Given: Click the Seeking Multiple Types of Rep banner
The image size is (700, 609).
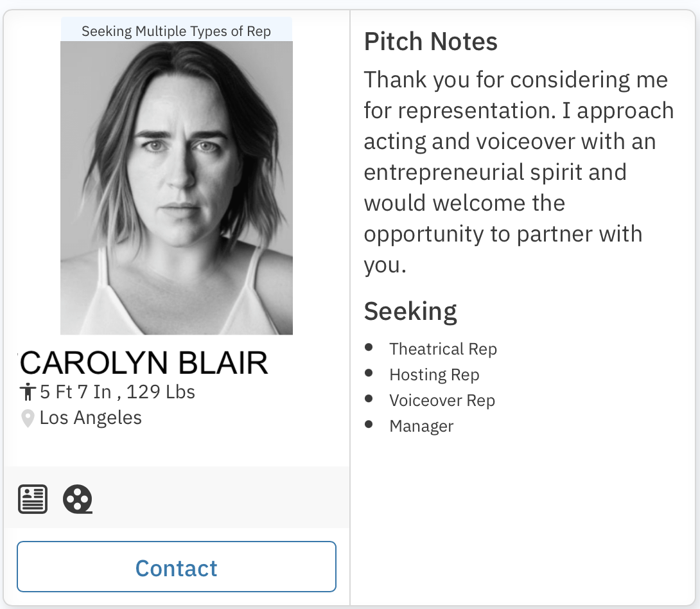Looking at the screenshot, I should point(177,31).
